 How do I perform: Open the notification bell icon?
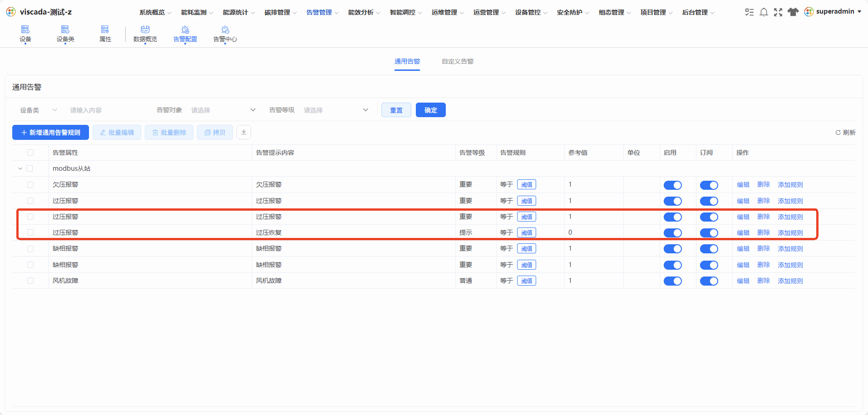(764, 12)
